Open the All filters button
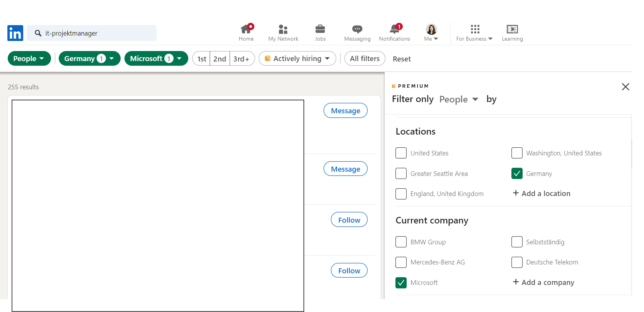This screenshot has width=644, height=312. 365,58
